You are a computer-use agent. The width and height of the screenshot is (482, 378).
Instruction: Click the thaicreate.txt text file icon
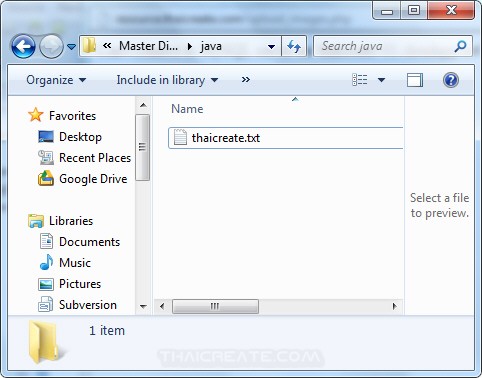point(180,137)
